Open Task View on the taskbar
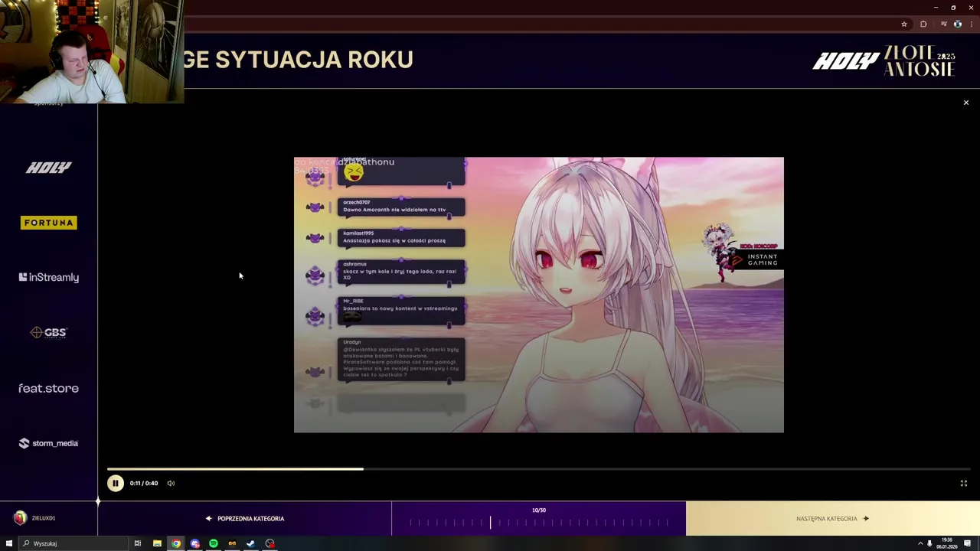 [138, 543]
